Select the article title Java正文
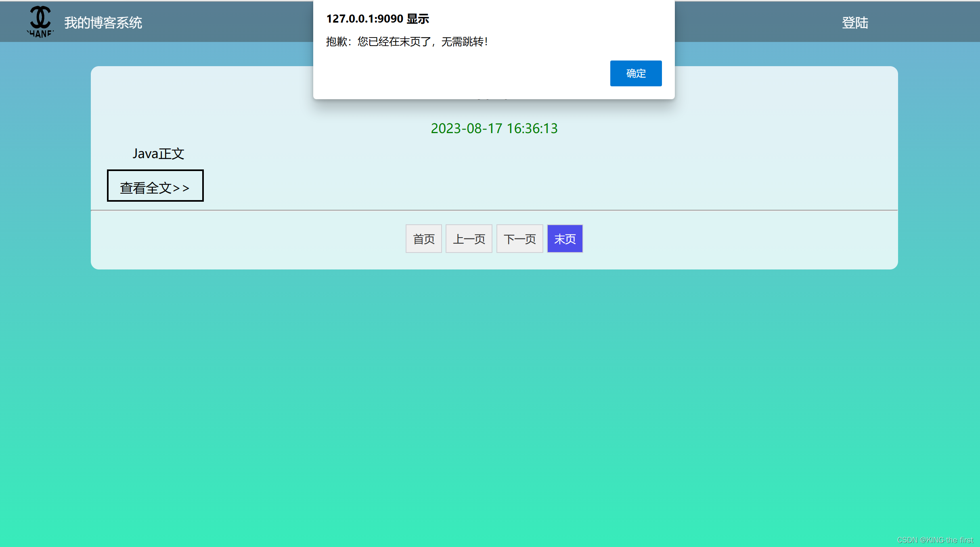Viewport: 980px width, 547px height. click(159, 153)
